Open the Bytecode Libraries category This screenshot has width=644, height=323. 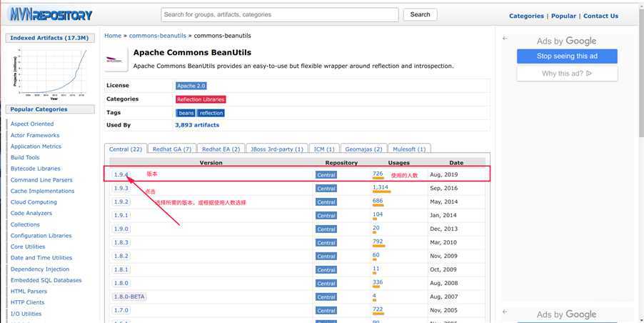click(x=35, y=169)
